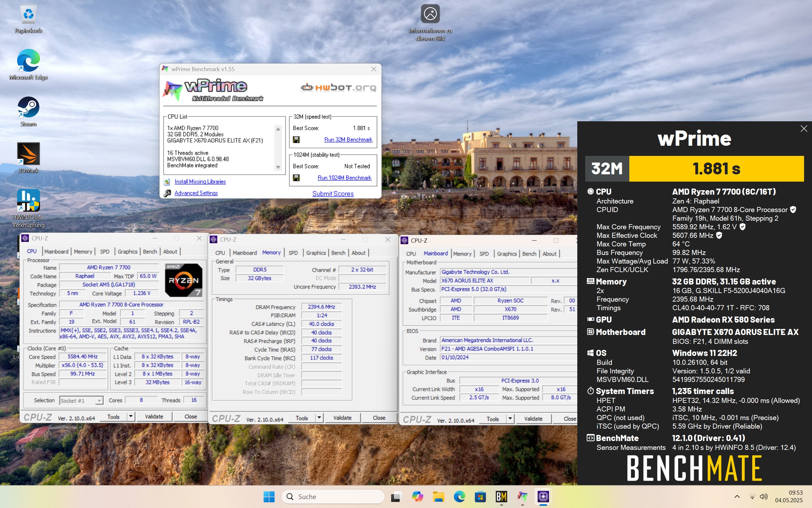
Task: Click Run 1024M Benchmark link
Action: 344,178
